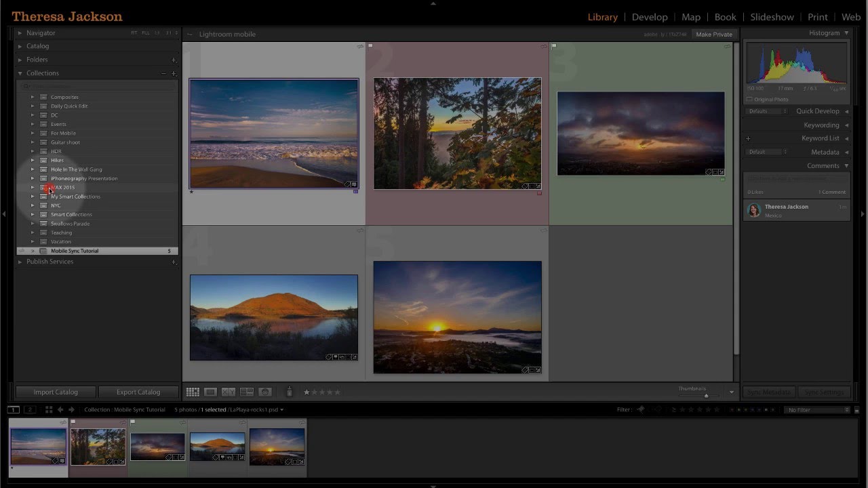The width and height of the screenshot is (868, 488).
Task: Click the Sync Settings button
Action: coord(824,392)
